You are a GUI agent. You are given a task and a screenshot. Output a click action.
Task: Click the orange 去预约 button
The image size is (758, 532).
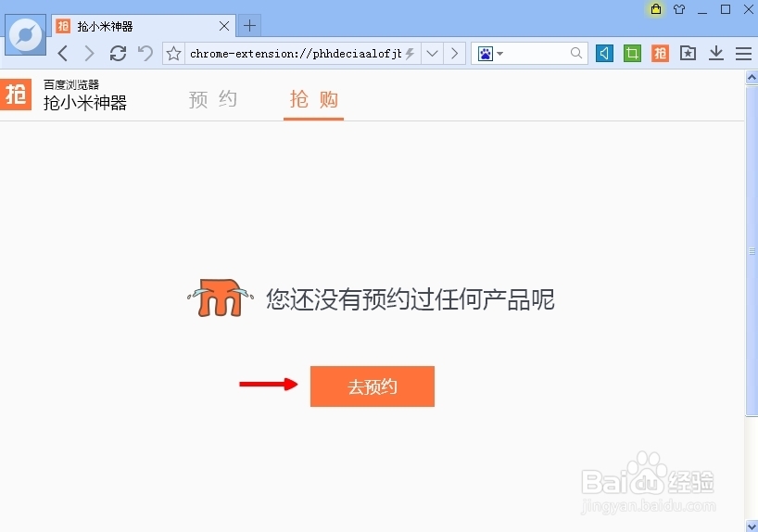[x=373, y=386]
